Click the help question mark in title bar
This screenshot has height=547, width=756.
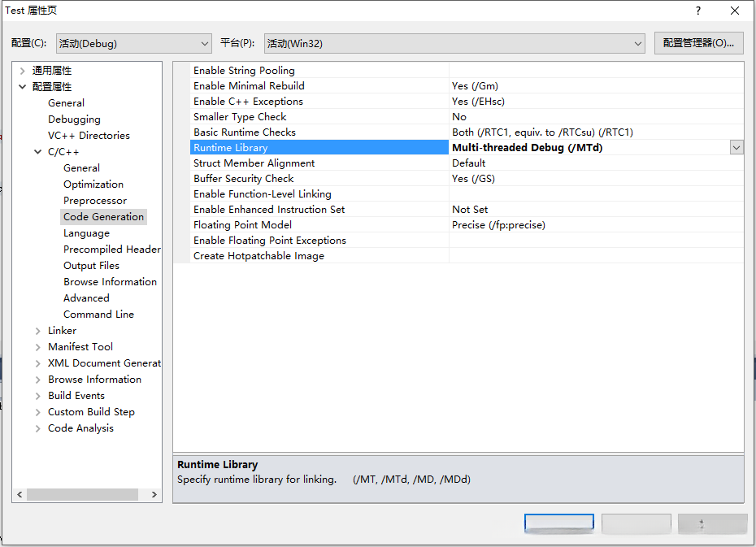coord(698,11)
